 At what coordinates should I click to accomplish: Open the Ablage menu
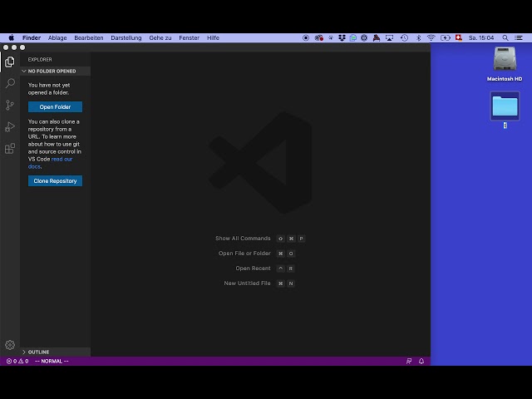[57, 37]
